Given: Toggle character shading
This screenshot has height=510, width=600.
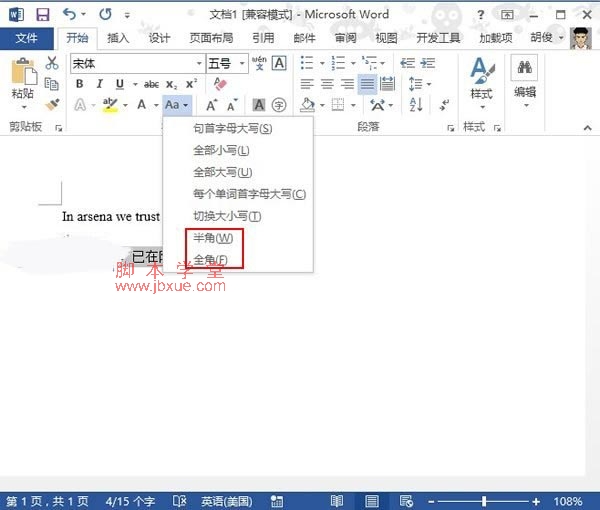Looking at the screenshot, I should pyautogui.click(x=259, y=104).
